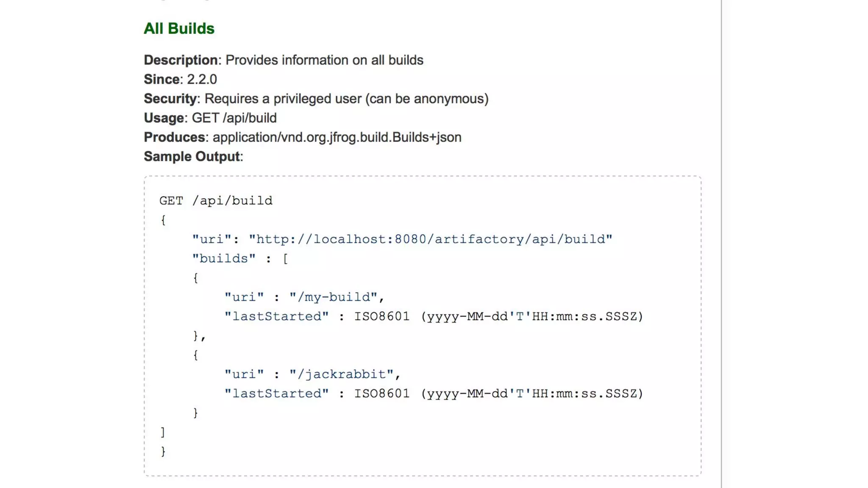Click the "lastStarted" key under jackrabbit

[x=276, y=394]
